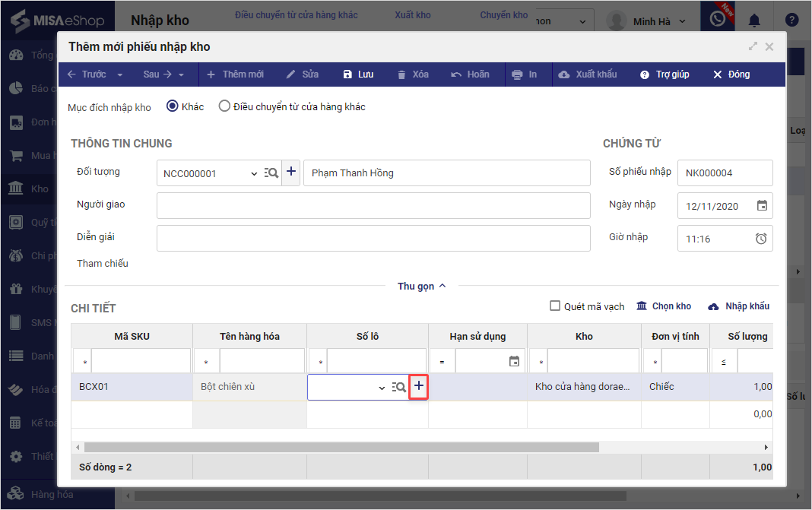Go to previous record with Trước
The height and width of the screenshot is (510, 812).
(87, 74)
